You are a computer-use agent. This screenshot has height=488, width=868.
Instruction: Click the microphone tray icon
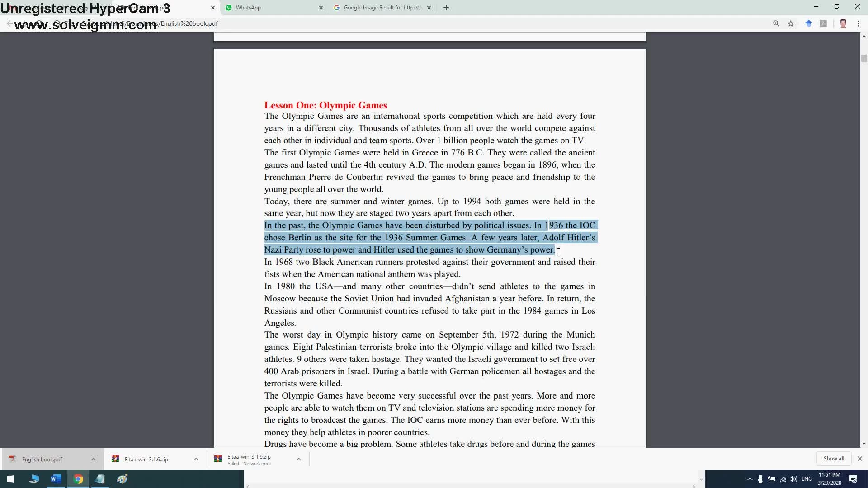point(760,479)
